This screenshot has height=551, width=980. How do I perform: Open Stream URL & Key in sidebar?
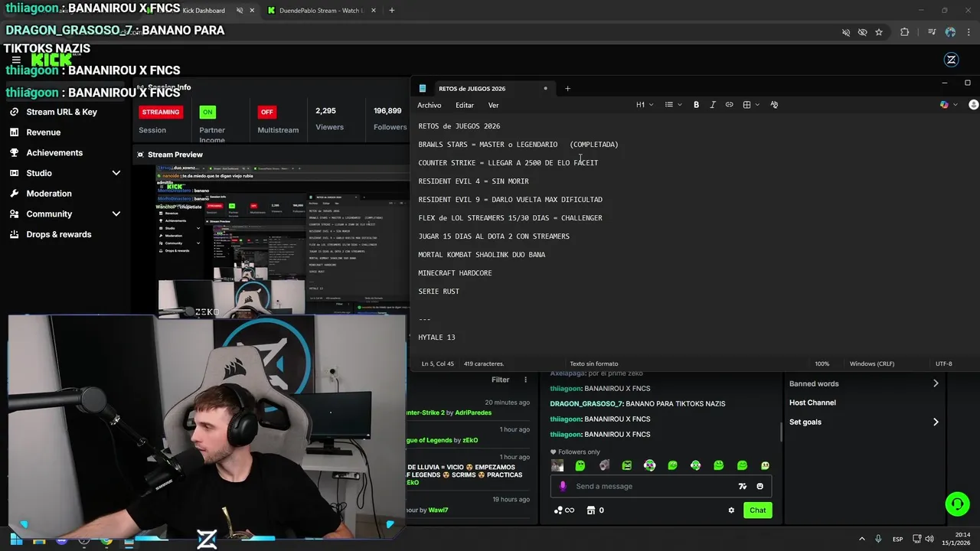[65, 112]
